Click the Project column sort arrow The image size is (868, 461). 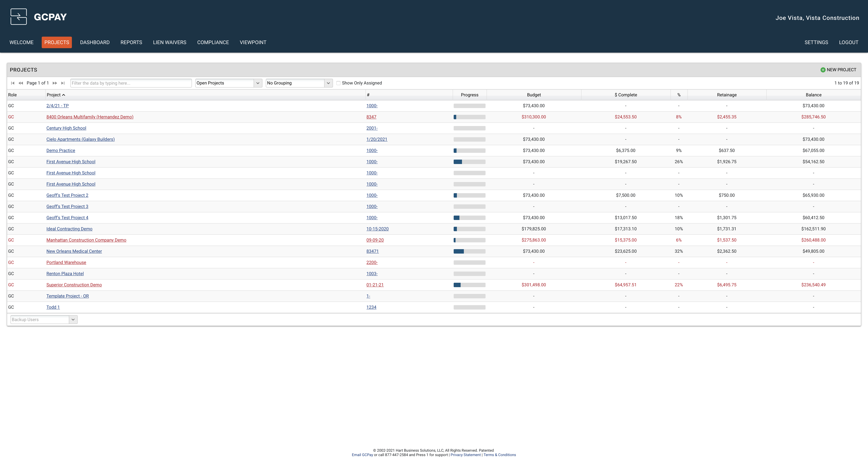(x=64, y=95)
